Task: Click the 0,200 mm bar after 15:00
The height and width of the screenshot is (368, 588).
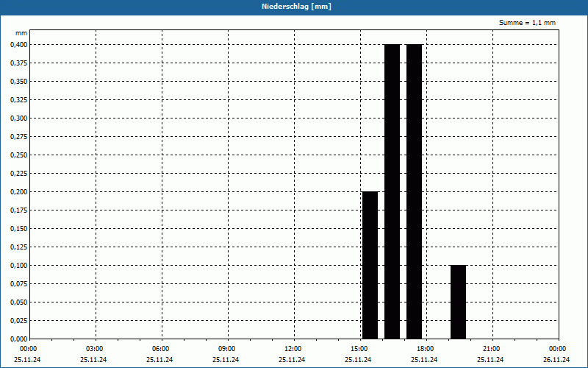Action: 370,266
